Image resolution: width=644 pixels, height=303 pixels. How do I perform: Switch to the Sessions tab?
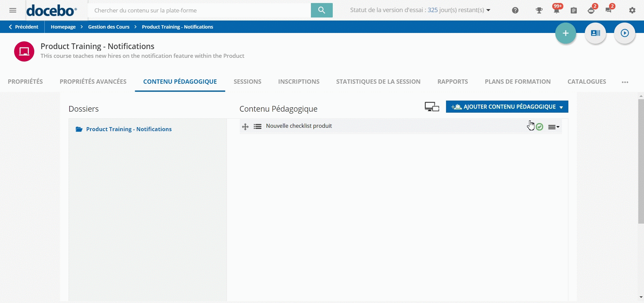(247, 81)
